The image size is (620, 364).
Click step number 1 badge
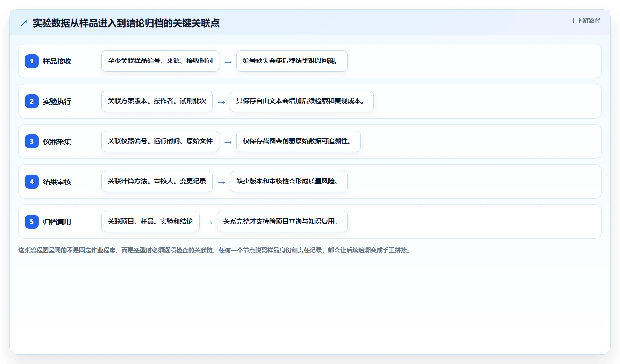tap(32, 61)
